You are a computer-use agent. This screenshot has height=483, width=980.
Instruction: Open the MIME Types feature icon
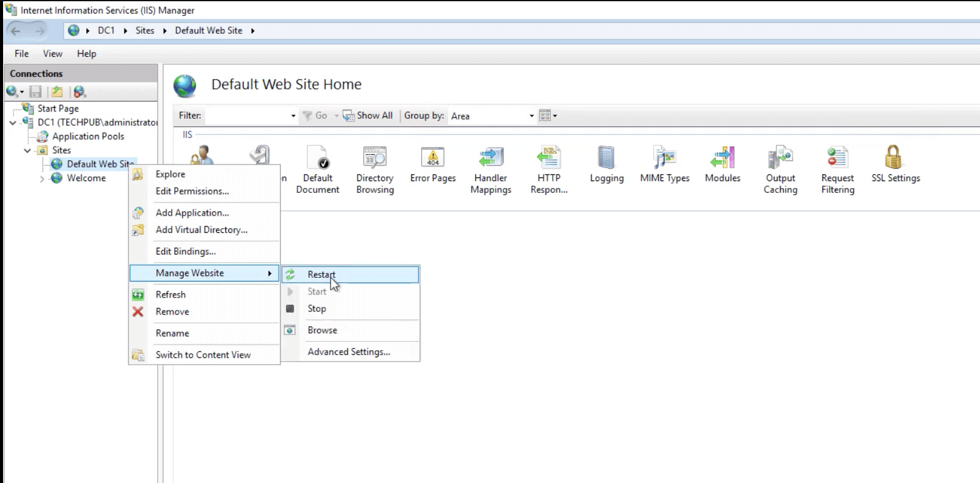pyautogui.click(x=664, y=158)
